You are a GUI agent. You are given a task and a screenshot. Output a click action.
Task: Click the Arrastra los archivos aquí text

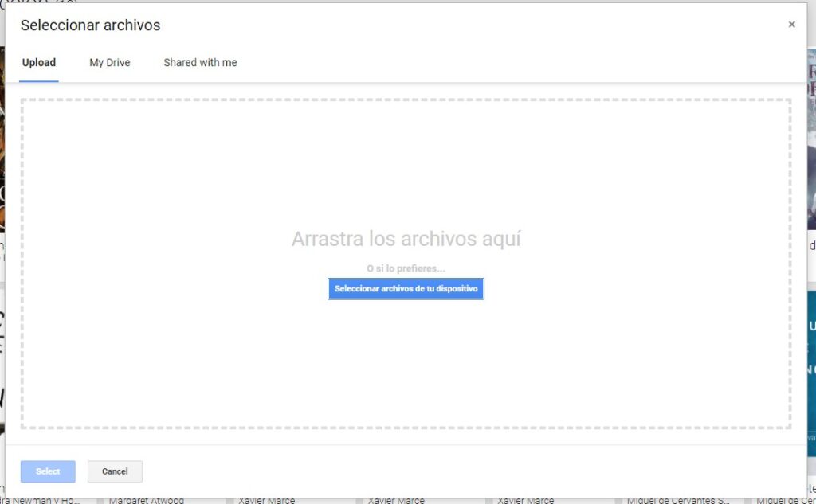406,239
